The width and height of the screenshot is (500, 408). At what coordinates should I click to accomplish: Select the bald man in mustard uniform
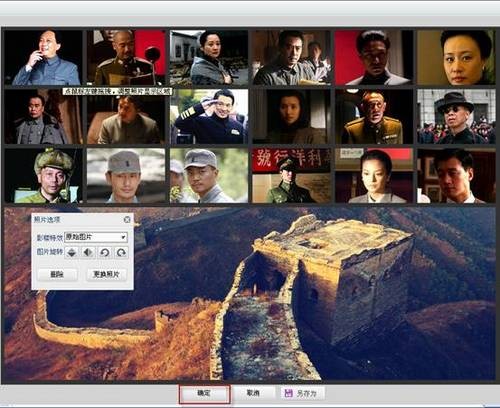pos(374,117)
